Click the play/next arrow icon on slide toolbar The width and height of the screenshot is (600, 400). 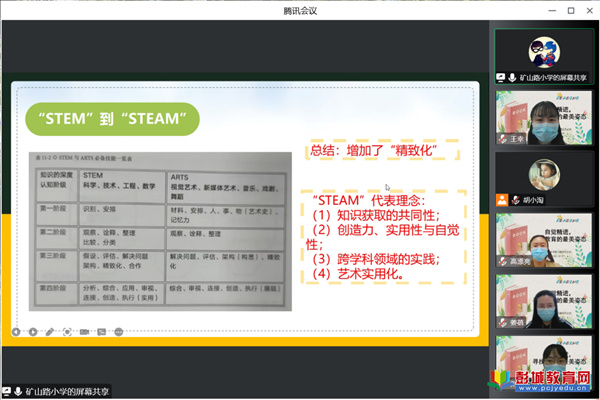(33, 332)
